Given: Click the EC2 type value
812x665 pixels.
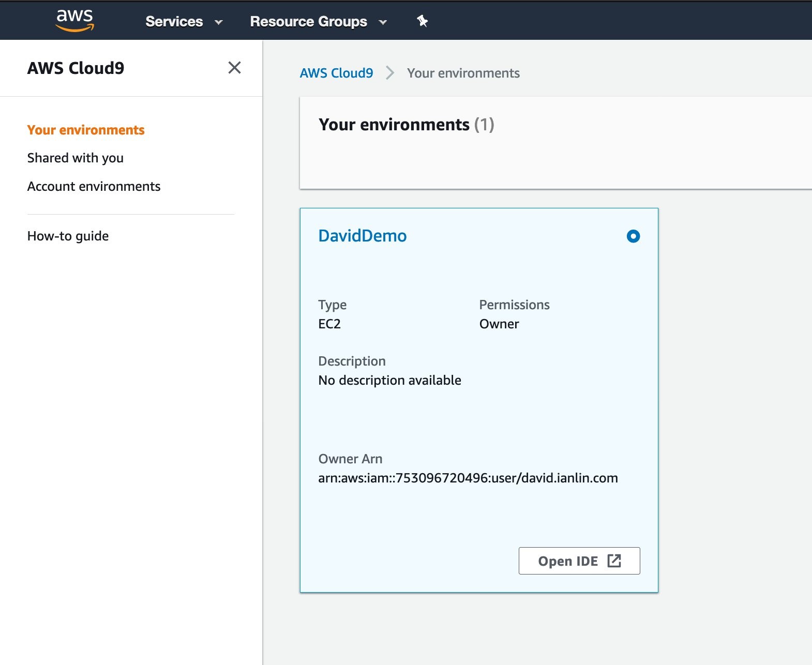Looking at the screenshot, I should pos(329,324).
